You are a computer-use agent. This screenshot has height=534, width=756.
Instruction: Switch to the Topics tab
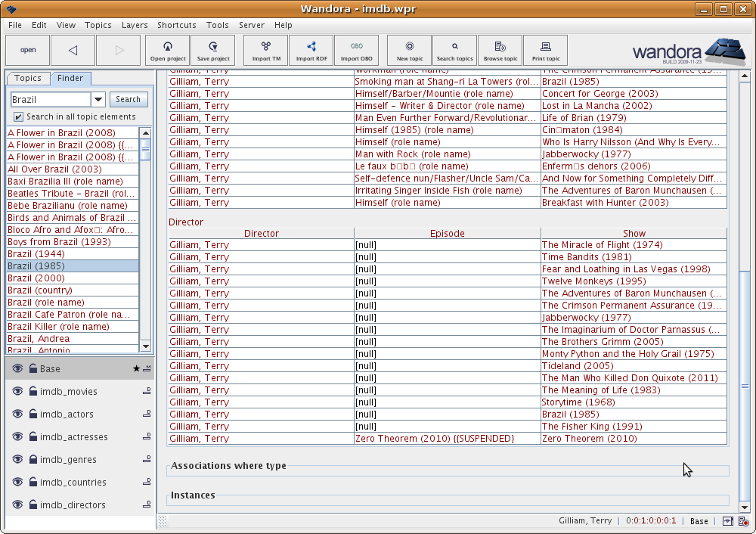click(x=28, y=78)
